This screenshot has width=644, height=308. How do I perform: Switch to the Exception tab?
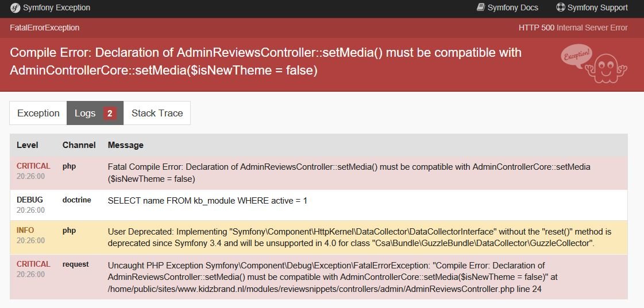click(38, 113)
